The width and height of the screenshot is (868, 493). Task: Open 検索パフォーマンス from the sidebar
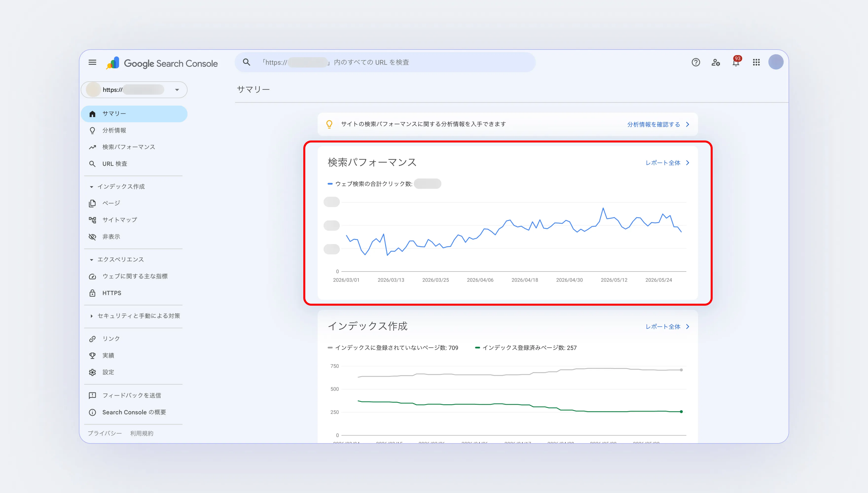click(x=134, y=147)
